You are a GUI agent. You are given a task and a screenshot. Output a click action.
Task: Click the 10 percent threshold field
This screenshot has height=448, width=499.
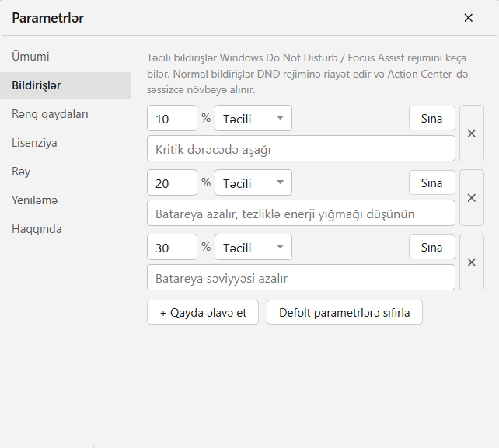pyautogui.click(x=173, y=118)
